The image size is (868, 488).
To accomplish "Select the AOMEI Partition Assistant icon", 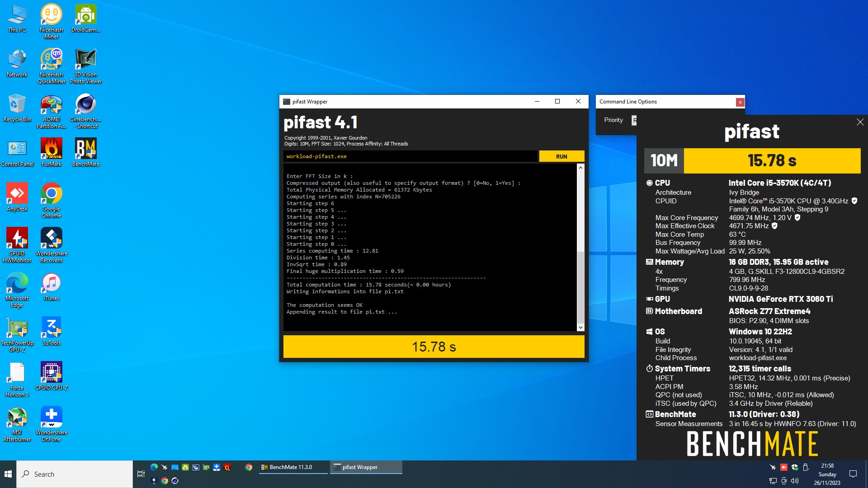I will [52, 111].
